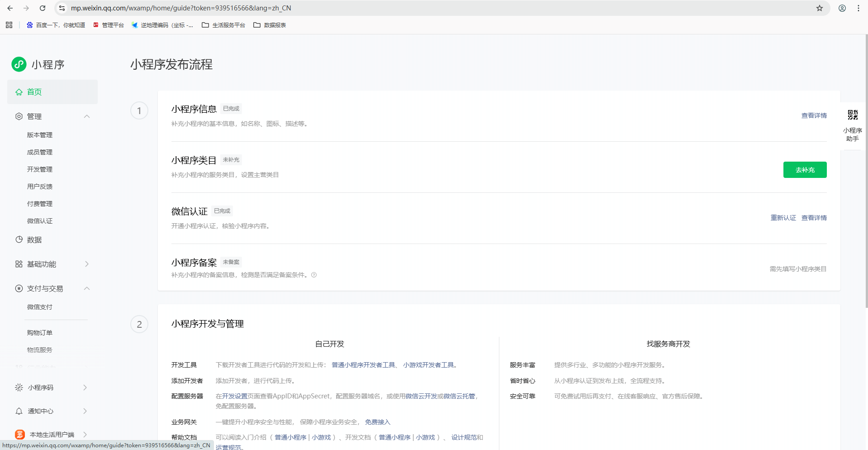Click 查看详情 for 小程序信息

tap(814, 115)
